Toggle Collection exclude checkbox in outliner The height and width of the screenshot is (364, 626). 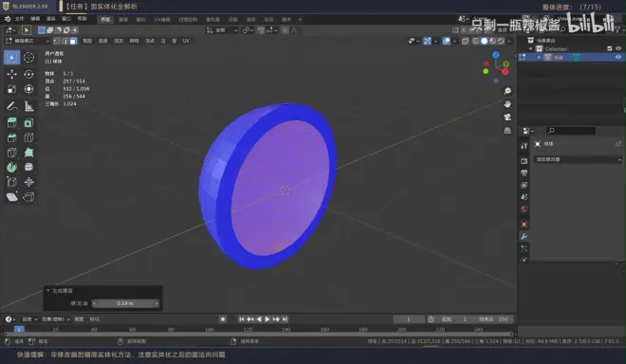point(610,48)
